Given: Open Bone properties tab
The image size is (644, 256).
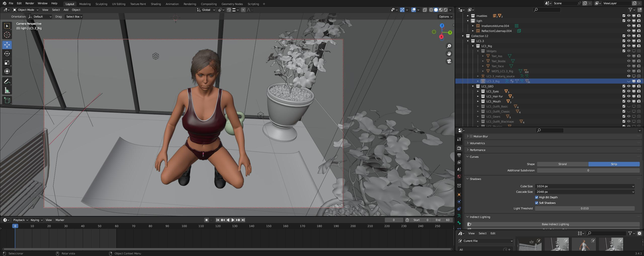Looking at the screenshot, I should coord(459,223).
